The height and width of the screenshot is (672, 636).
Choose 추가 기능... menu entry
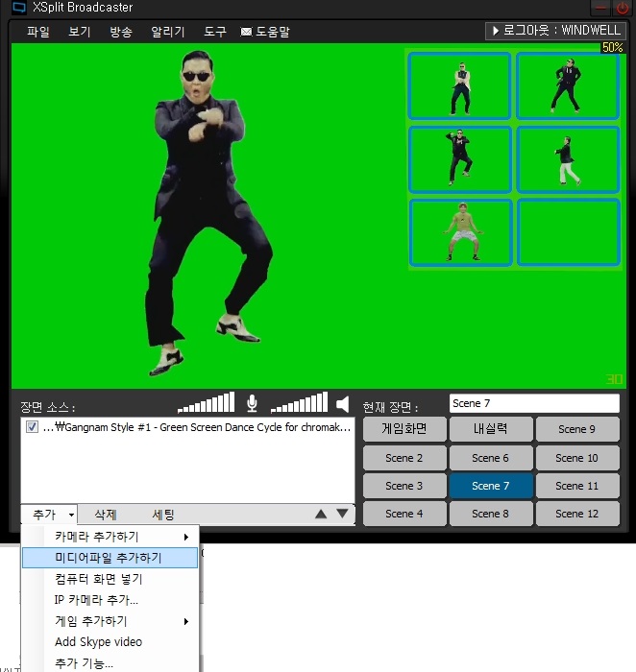tap(110, 663)
